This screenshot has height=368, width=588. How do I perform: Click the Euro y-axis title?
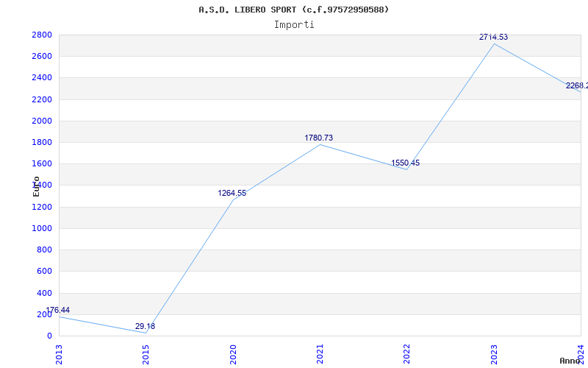coord(36,186)
